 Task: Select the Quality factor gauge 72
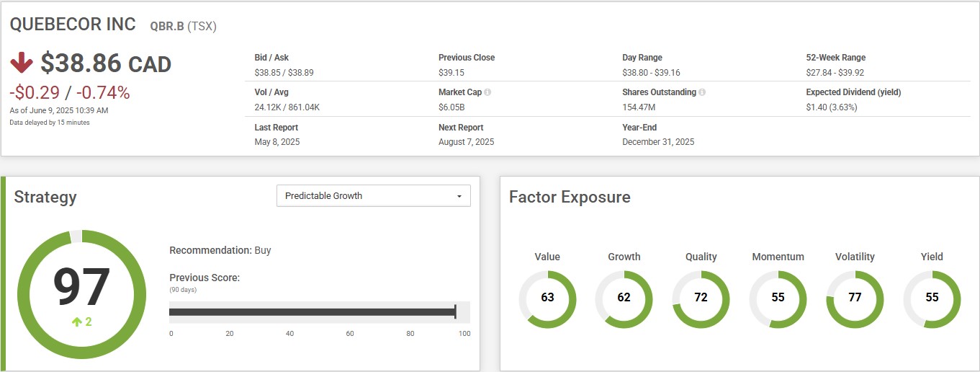coord(701,299)
